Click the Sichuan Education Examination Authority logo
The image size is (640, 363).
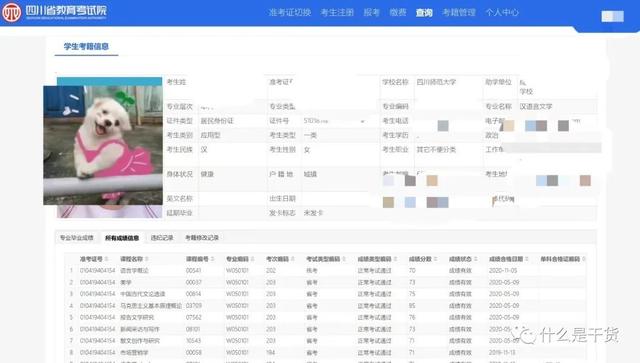coord(55,12)
